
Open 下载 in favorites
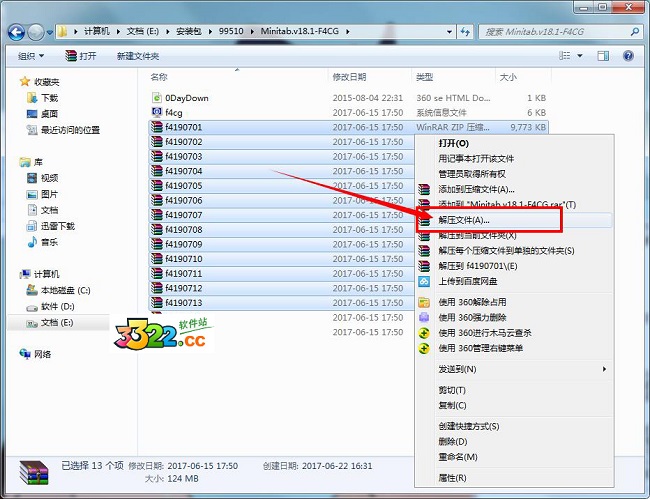pyautogui.click(x=43, y=98)
